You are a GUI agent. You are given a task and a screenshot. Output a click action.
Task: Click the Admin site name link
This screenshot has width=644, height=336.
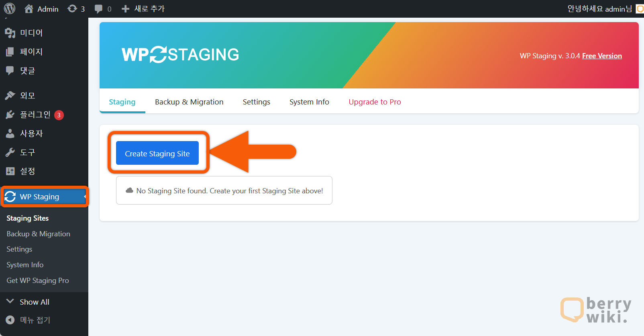click(48, 9)
